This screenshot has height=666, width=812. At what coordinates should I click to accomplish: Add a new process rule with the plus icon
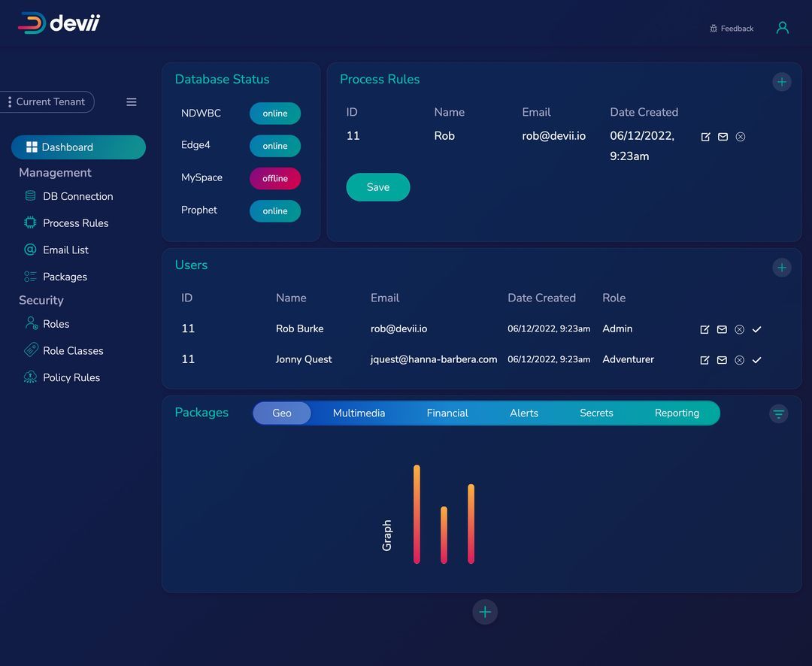[x=782, y=82]
